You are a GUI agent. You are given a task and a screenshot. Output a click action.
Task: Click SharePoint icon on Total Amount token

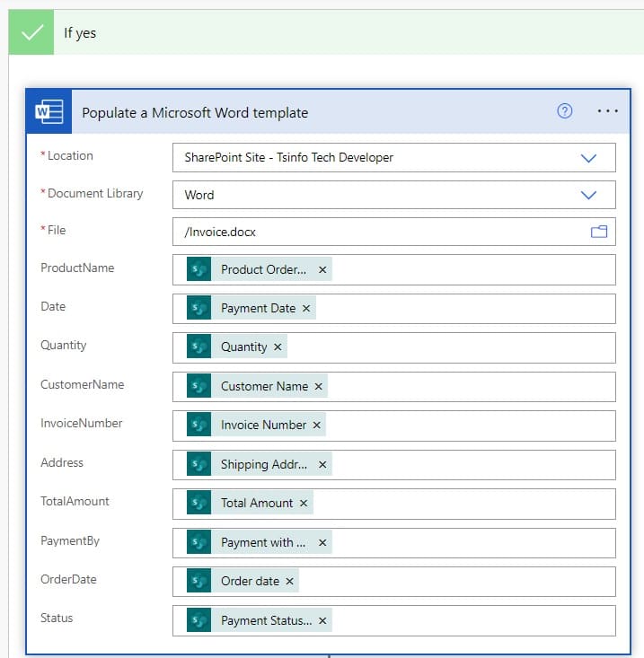point(199,503)
